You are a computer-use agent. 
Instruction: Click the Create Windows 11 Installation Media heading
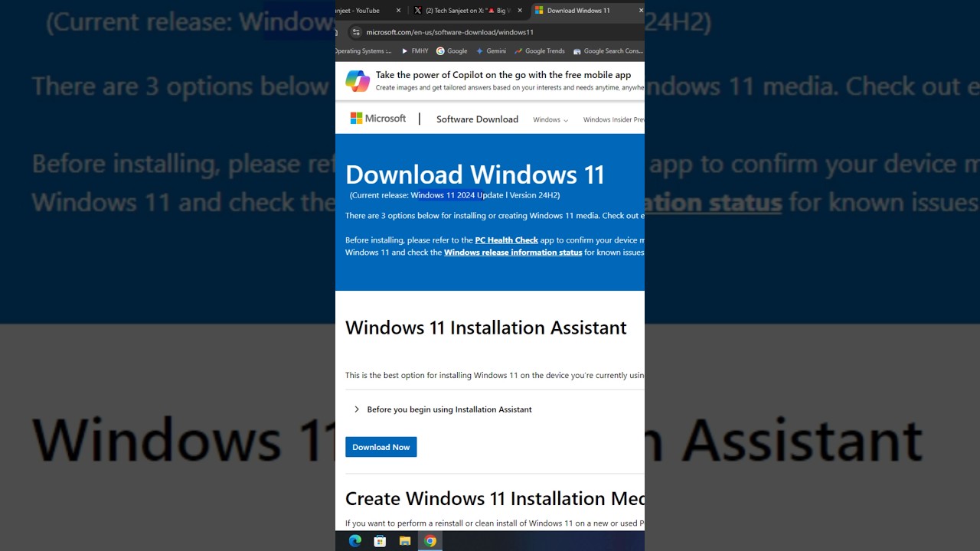495,498
